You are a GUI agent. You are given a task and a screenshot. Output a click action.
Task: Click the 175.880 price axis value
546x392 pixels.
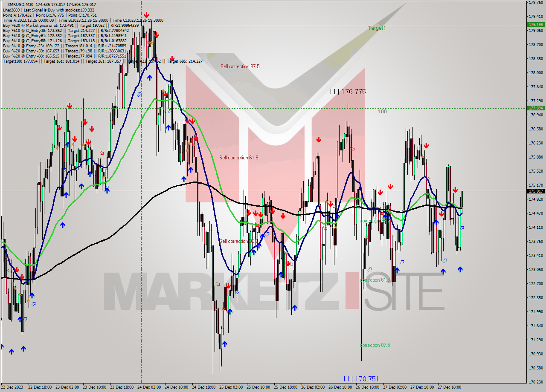tap(536, 157)
